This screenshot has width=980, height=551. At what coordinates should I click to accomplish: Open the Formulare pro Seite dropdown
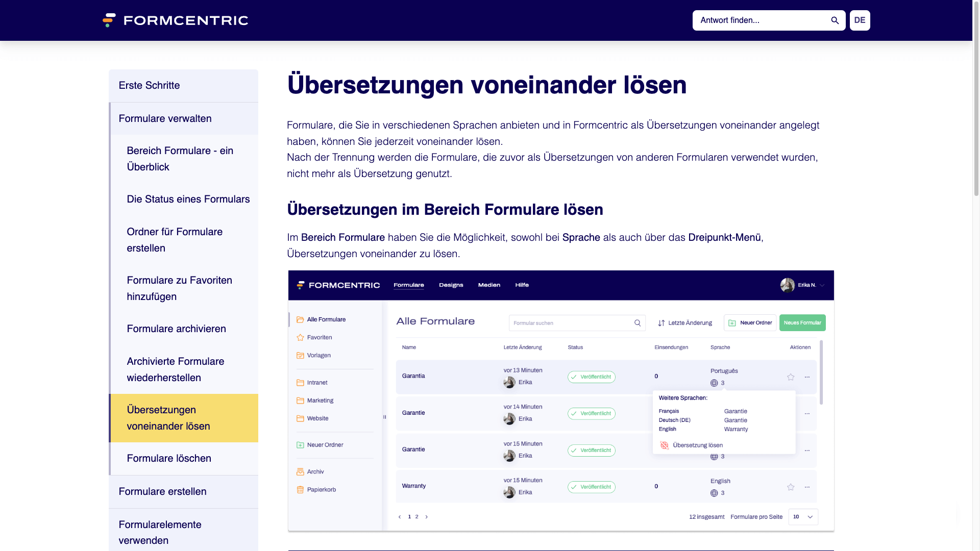803,517
